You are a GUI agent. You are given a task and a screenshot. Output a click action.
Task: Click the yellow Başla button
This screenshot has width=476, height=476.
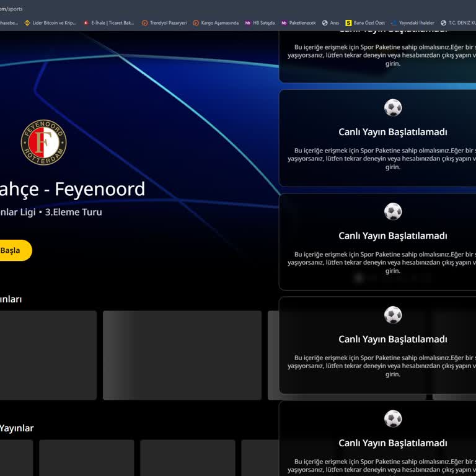[12, 250]
